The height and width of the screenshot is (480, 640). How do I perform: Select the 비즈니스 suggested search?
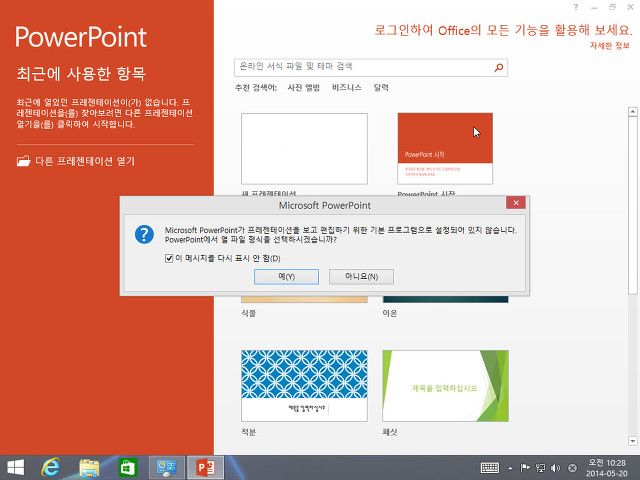pyautogui.click(x=347, y=87)
